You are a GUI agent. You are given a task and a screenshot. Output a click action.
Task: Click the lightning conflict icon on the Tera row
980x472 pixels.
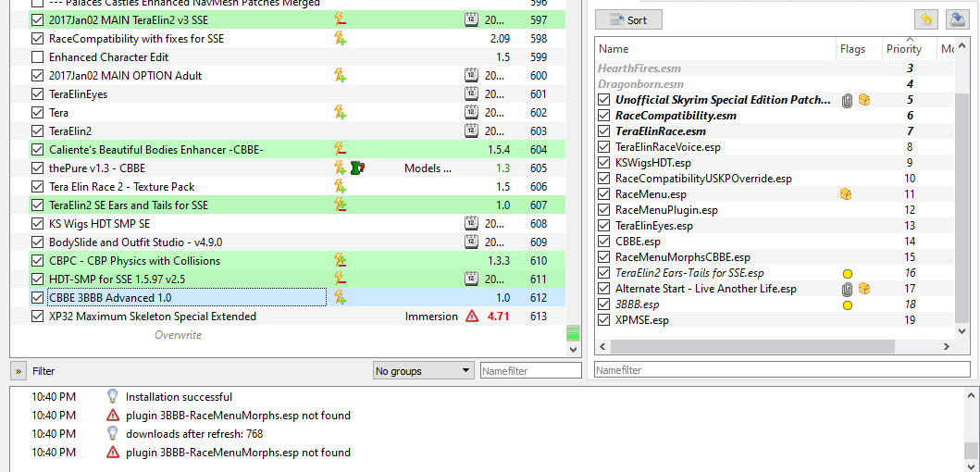click(x=340, y=113)
